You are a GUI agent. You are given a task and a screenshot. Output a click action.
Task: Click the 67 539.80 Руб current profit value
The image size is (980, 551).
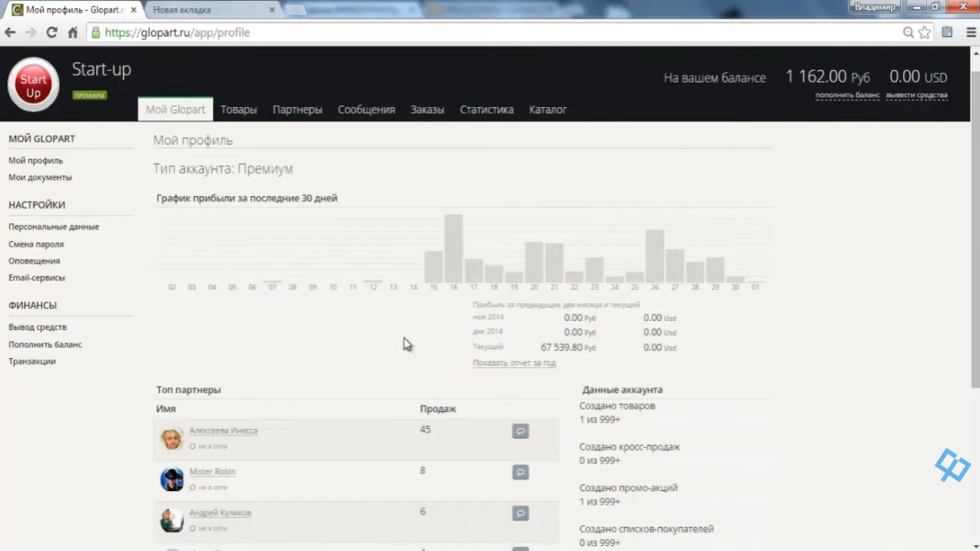568,347
